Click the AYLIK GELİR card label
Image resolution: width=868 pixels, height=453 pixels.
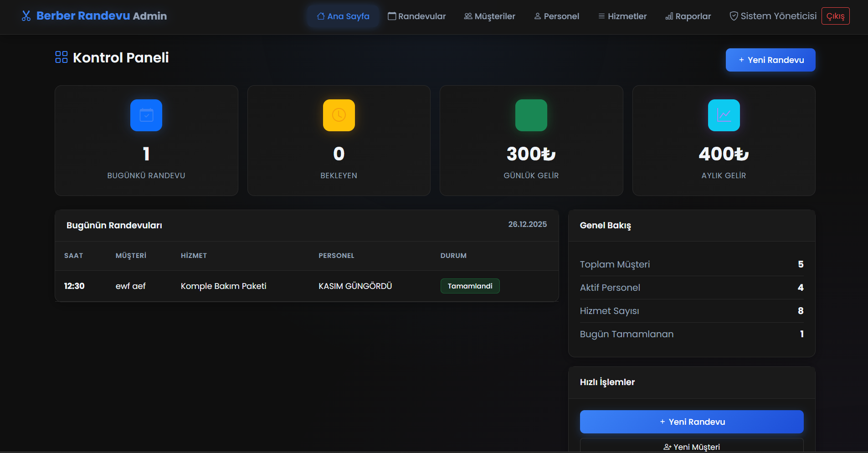(x=724, y=175)
